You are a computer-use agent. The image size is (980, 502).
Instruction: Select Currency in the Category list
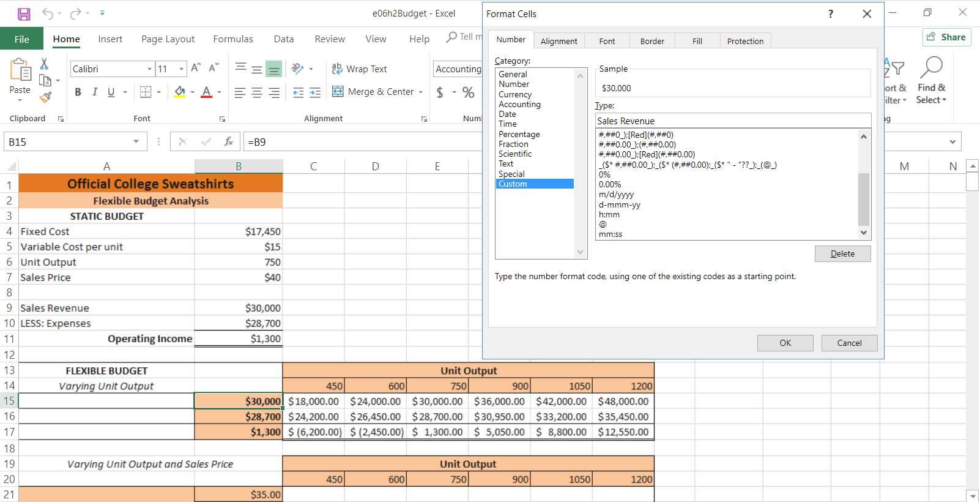(515, 94)
